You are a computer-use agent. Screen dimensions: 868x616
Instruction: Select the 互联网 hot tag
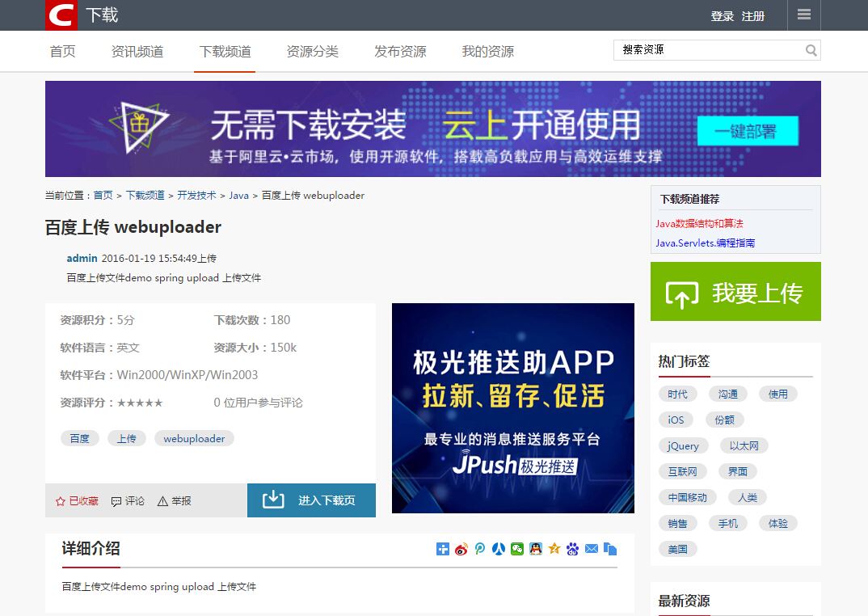[x=683, y=471]
